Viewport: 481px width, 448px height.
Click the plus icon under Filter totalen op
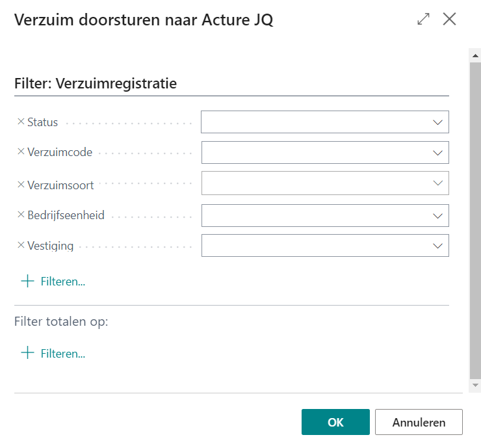coord(27,353)
